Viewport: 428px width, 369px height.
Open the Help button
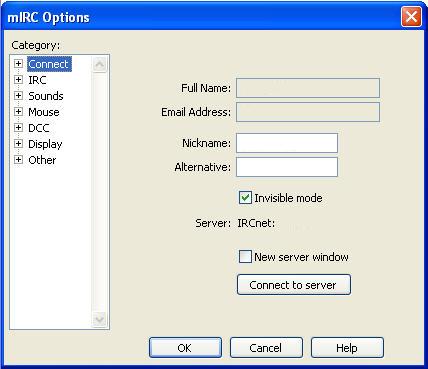point(347,348)
